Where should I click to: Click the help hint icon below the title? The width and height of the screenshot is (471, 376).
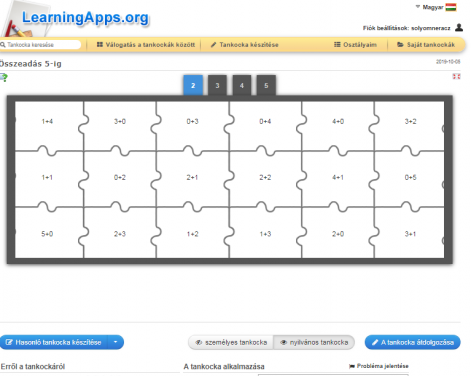pyautogui.click(x=4, y=78)
